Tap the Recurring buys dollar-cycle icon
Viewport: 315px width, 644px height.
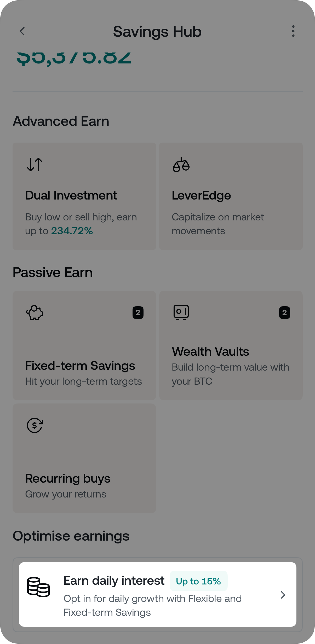click(35, 425)
